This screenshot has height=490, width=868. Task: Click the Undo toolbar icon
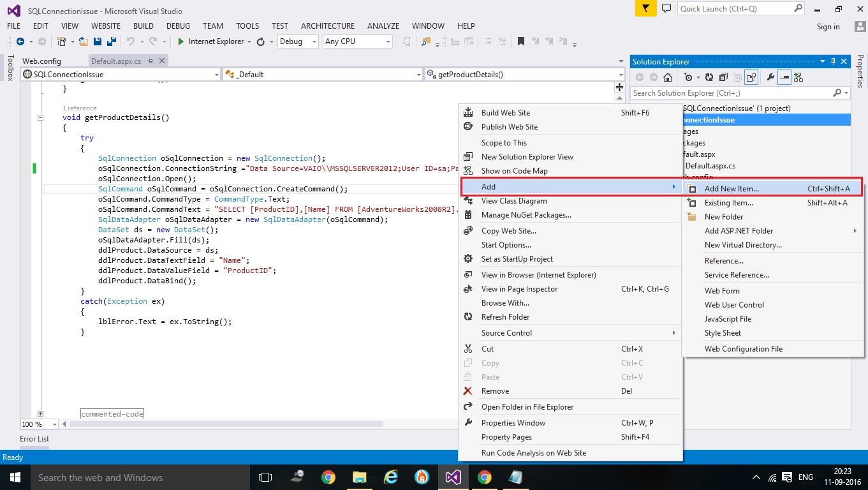tap(131, 41)
